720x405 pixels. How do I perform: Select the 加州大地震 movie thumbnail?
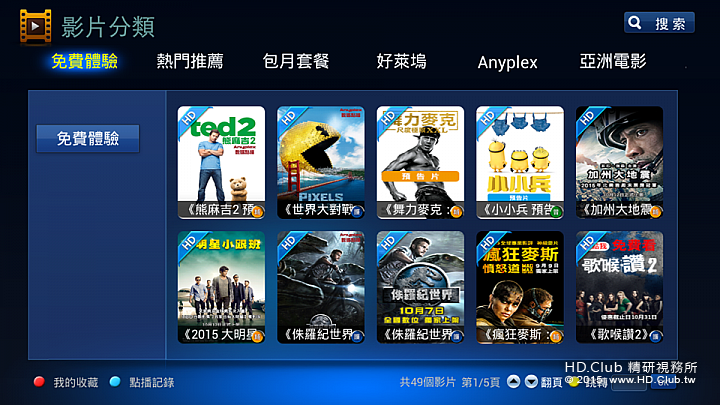(619, 163)
